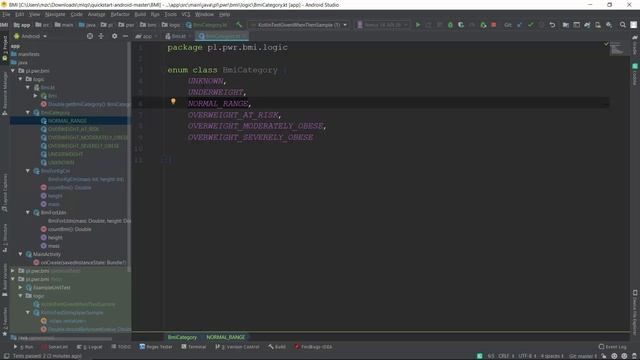Open the Android project view dropdown
This screenshot has width=640, height=360.
coord(31,36)
